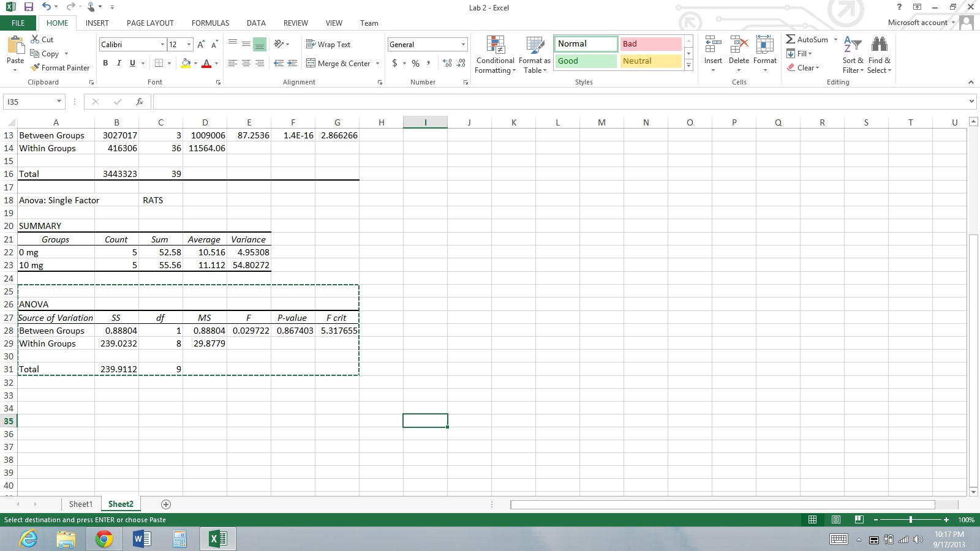Apply the Good cell style
Image resolution: width=980 pixels, height=551 pixels.
click(585, 61)
